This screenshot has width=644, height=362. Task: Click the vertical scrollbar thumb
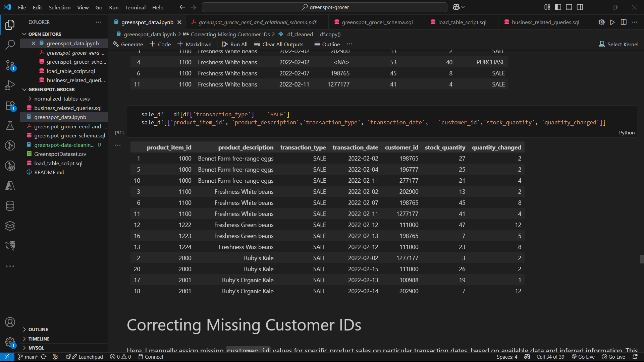(x=642, y=259)
